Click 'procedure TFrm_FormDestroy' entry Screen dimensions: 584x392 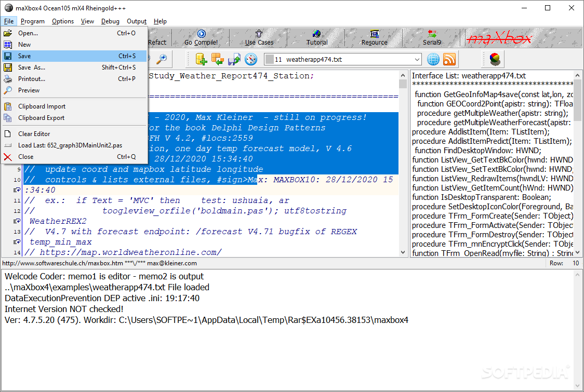point(493,235)
